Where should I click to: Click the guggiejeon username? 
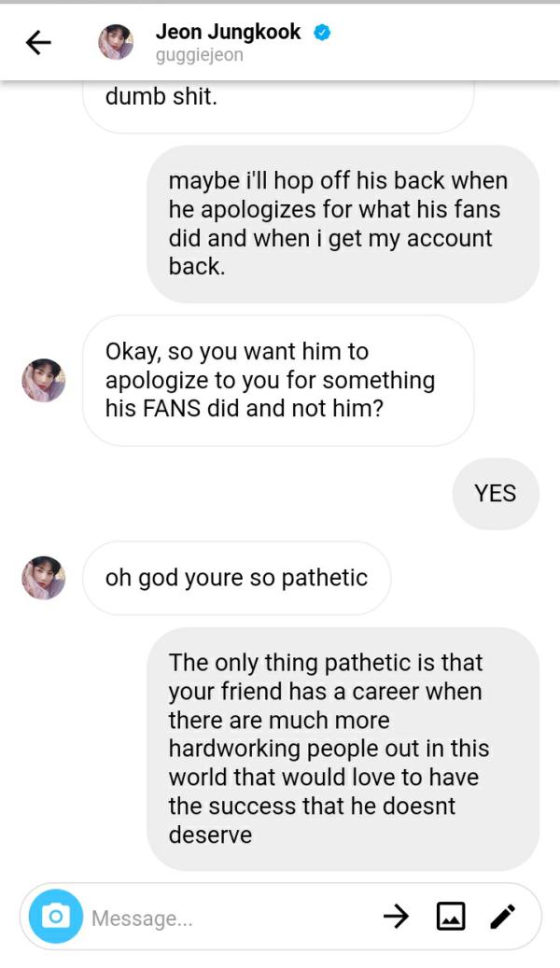tap(199, 56)
